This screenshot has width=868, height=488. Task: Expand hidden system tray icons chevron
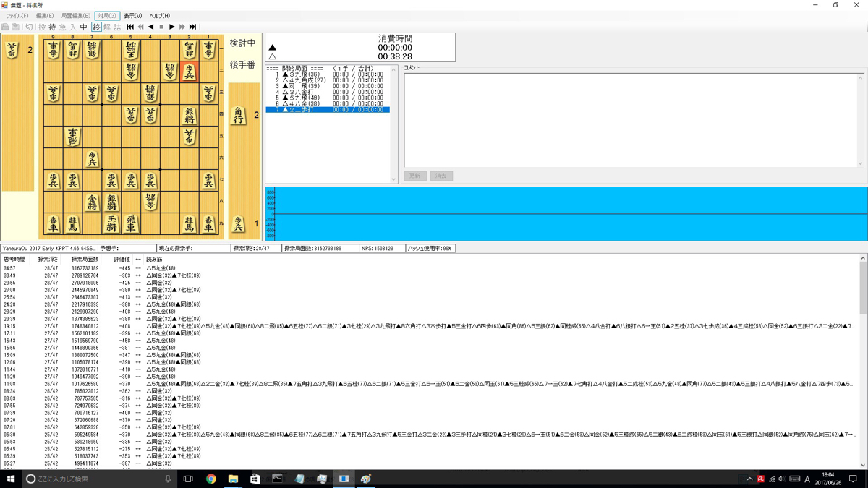pos(749,479)
